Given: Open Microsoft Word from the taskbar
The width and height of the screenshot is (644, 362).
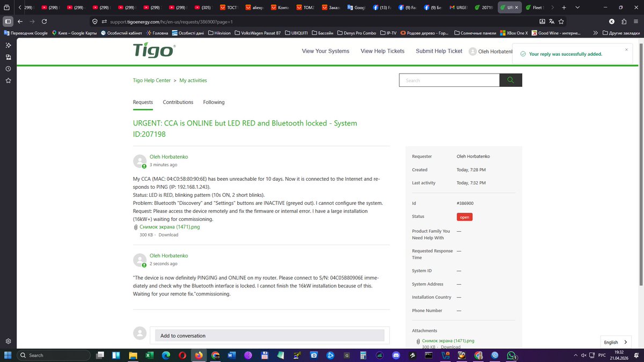Looking at the screenshot, I should click(232, 355).
